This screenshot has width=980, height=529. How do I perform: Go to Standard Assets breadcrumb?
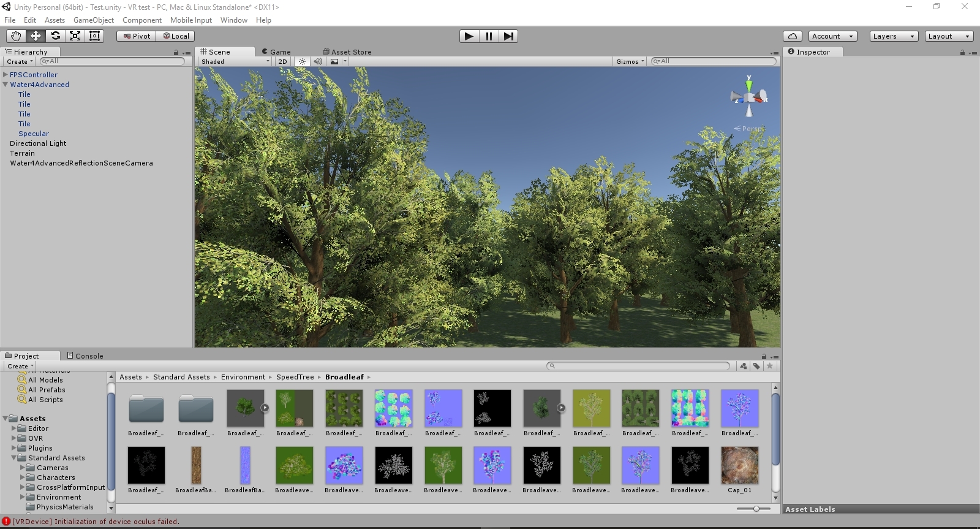click(x=181, y=377)
